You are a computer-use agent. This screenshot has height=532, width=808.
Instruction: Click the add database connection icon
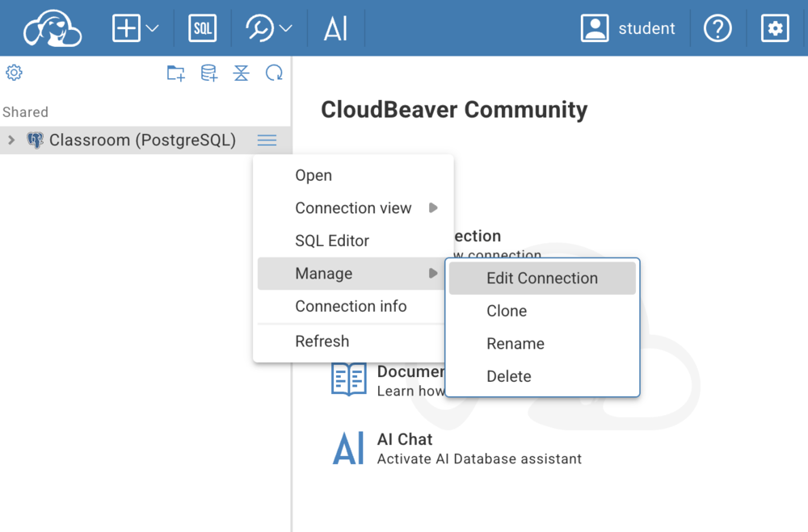(x=208, y=73)
